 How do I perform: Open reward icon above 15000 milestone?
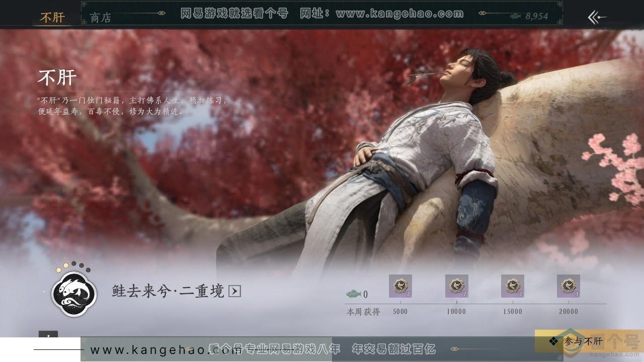coord(513,286)
